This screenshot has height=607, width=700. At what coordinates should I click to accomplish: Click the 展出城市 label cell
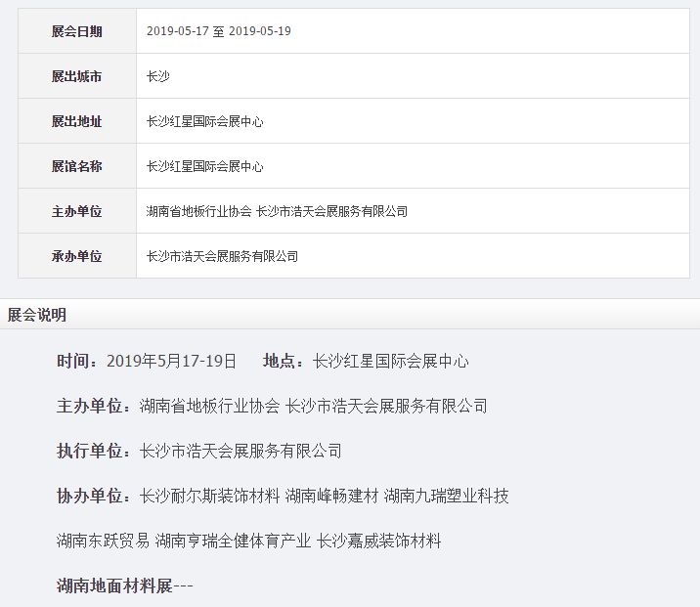[x=77, y=76]
